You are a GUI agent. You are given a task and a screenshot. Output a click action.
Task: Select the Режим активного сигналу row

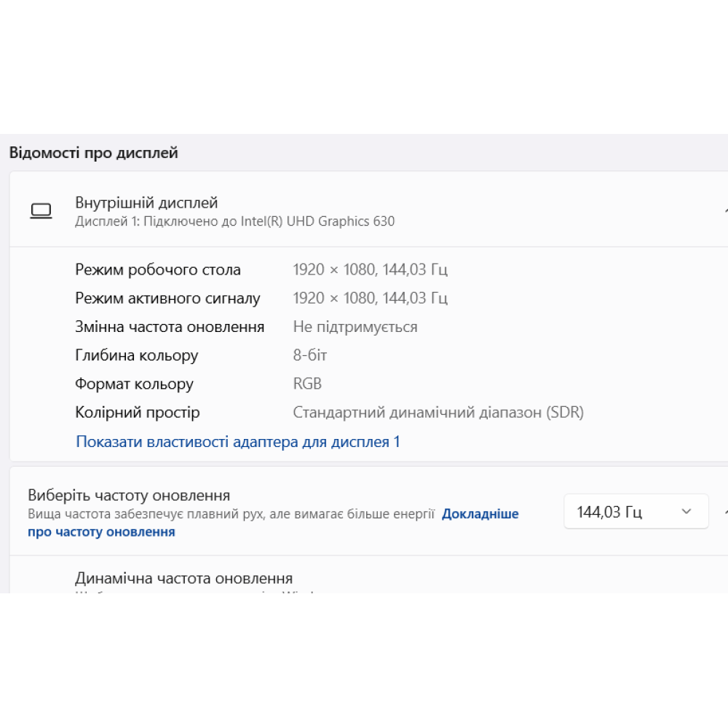pos(168,298)
